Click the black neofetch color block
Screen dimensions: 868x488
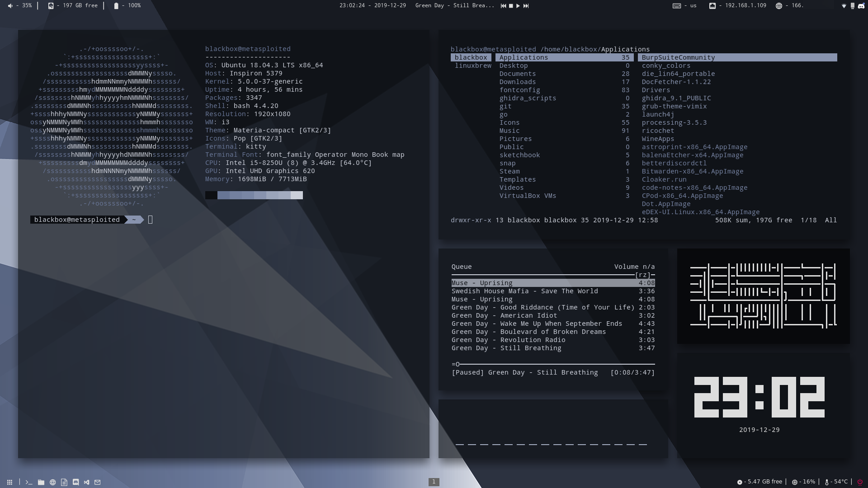point(211,195)
